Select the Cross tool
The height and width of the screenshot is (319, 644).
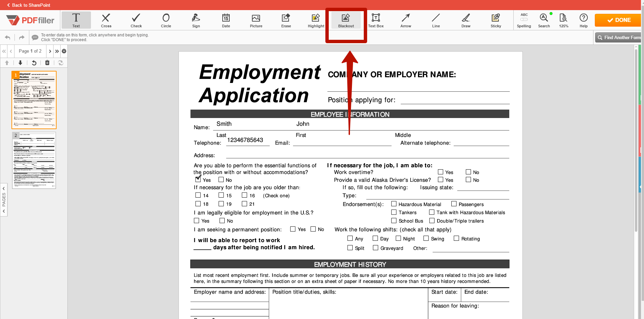point(106,20)
